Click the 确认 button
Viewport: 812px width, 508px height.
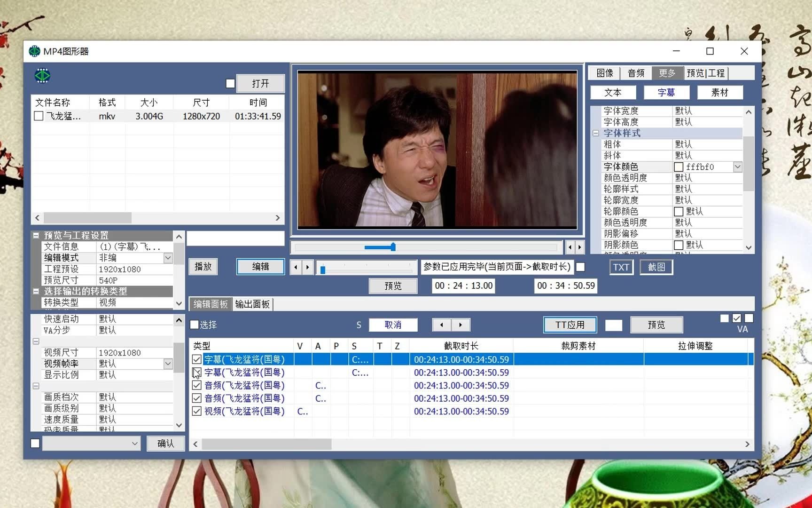coord(165,443)
